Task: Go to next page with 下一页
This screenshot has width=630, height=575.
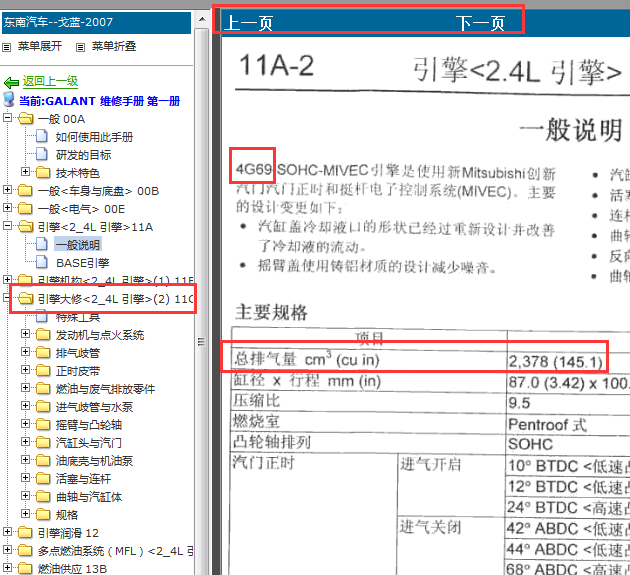Action: pyautogui.click(x=480, y=23)
